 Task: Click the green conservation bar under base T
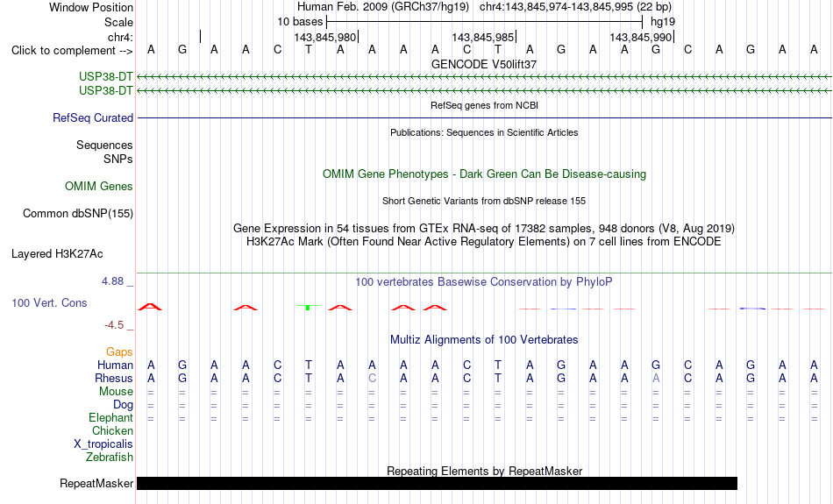click(308, 307)
